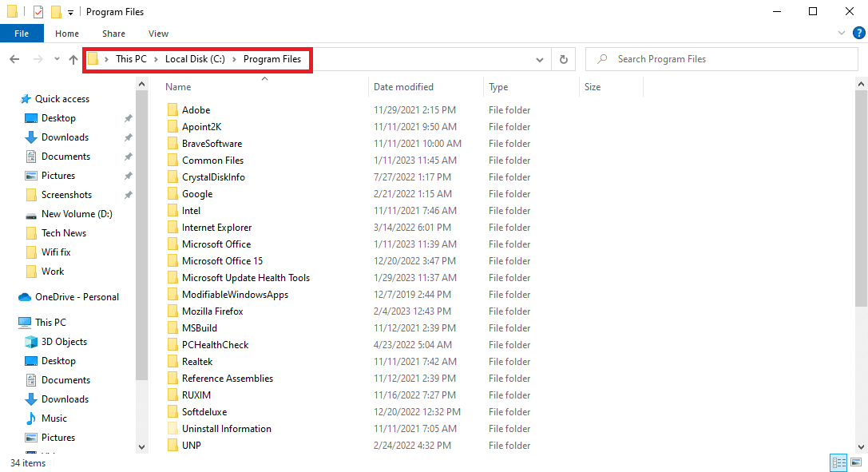
Task: Select the Realtek folder icon
Action: coord(172,362)
